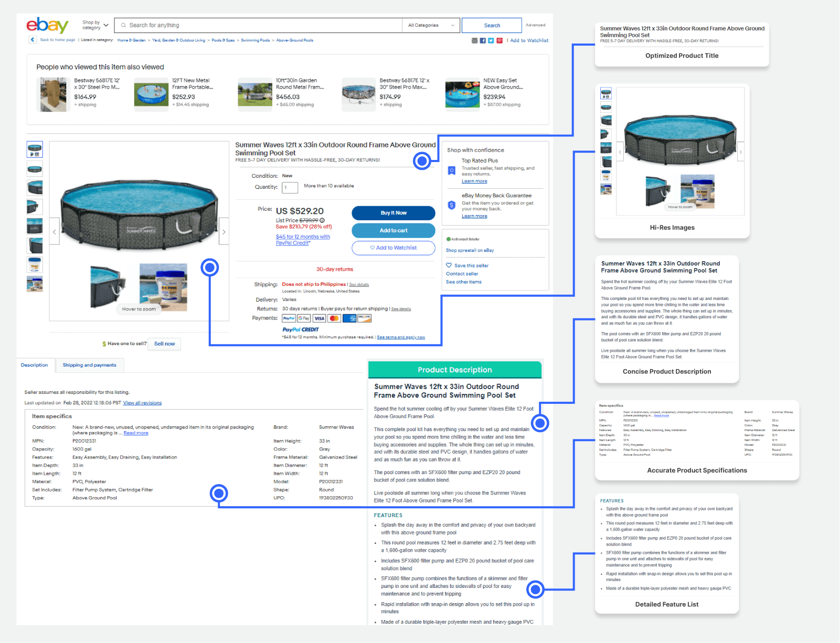This screenshot has width=840, height=643.
Task: Click the Buy It Now button
Action: [x=394, y=213]
